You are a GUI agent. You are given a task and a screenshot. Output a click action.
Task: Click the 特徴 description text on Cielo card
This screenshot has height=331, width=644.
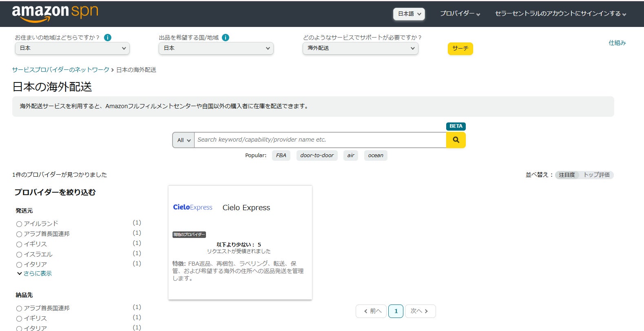tap(238, 271)
